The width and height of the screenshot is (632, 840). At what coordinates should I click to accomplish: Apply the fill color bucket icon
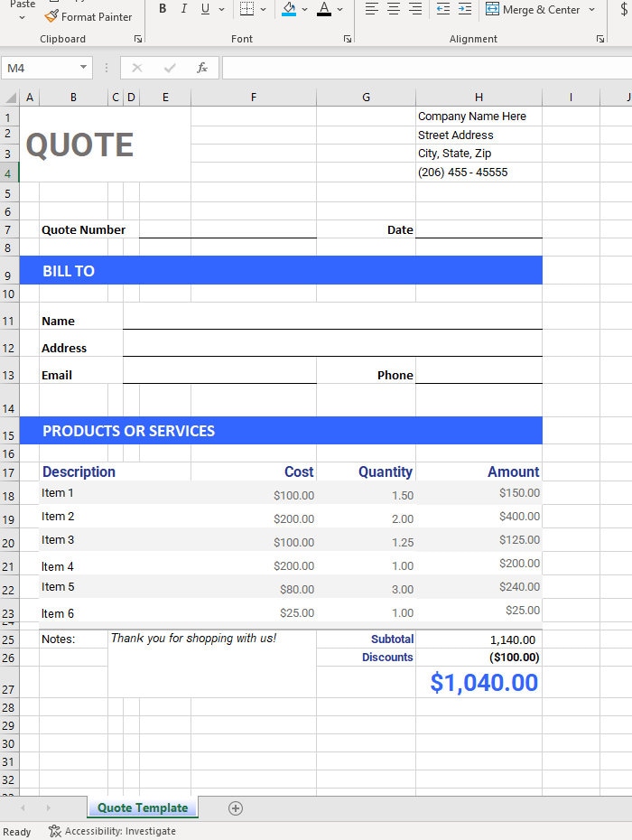pyautogui.click(x=289, y=9)
